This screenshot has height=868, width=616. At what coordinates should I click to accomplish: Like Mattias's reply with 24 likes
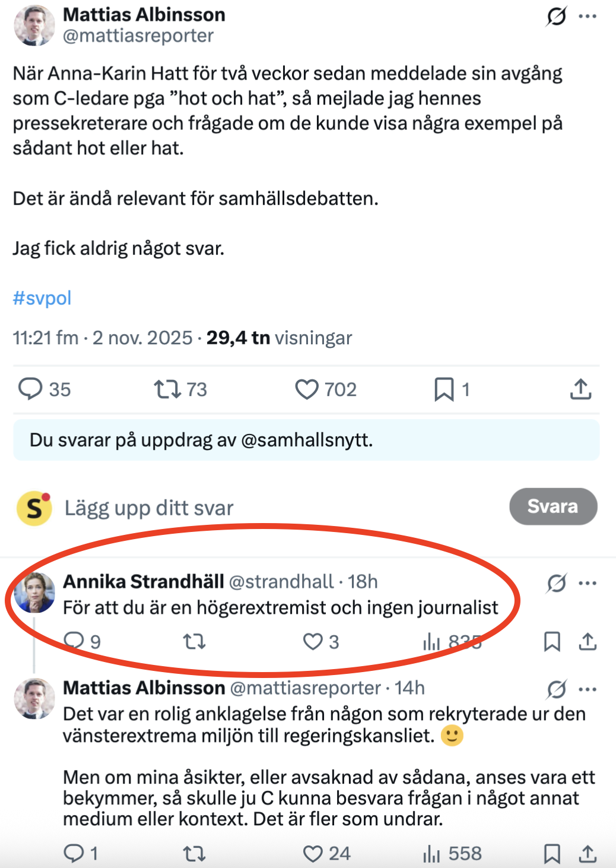[313, 854]
